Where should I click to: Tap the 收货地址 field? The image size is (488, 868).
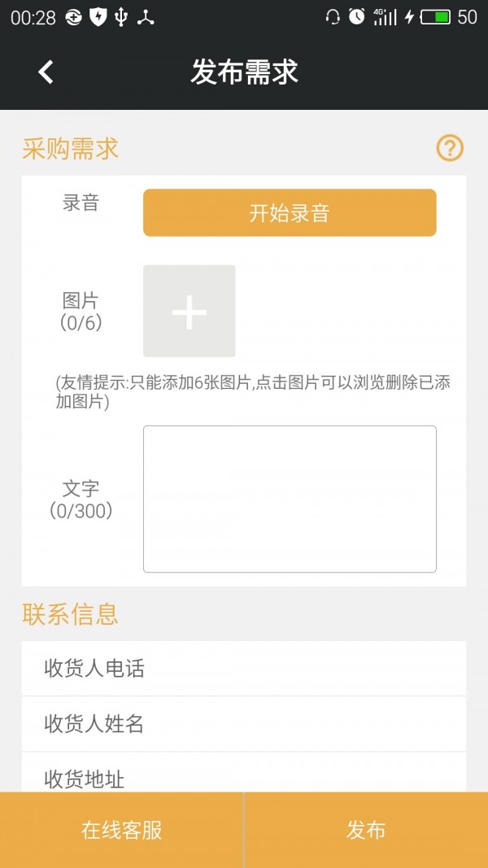[244, 778]
